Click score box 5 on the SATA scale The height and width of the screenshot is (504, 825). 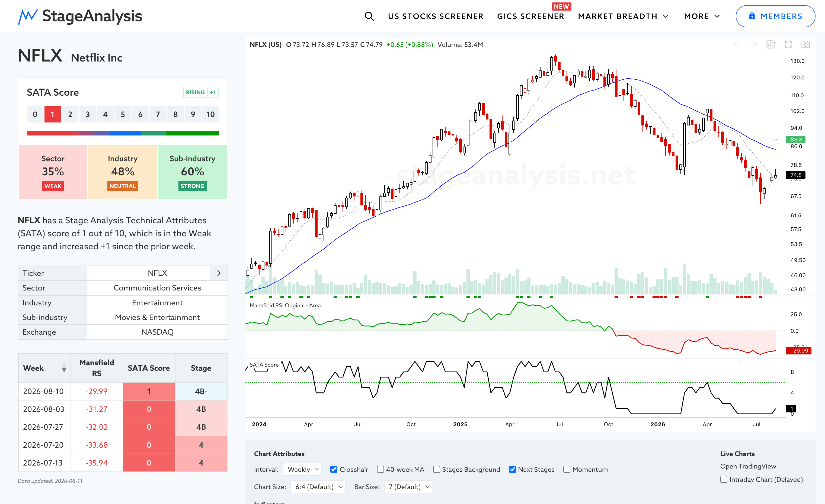[123, 114]
